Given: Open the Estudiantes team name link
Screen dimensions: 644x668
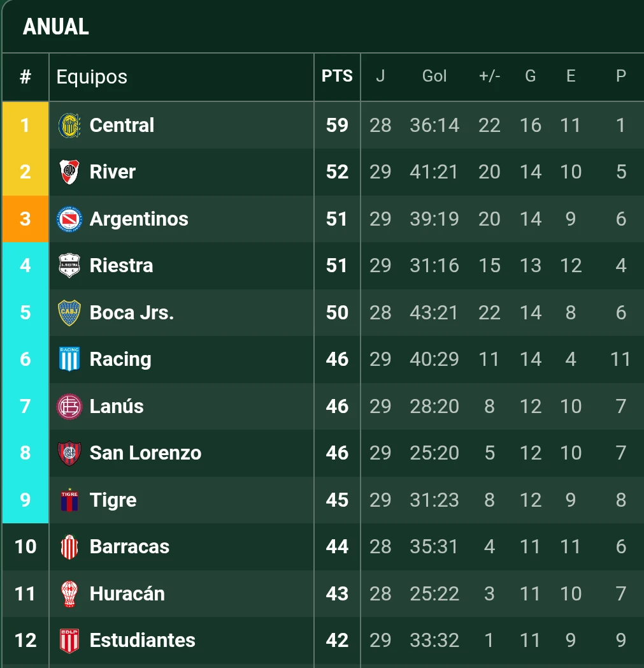Looking at the screenshot, I should [x=142, y=641].
